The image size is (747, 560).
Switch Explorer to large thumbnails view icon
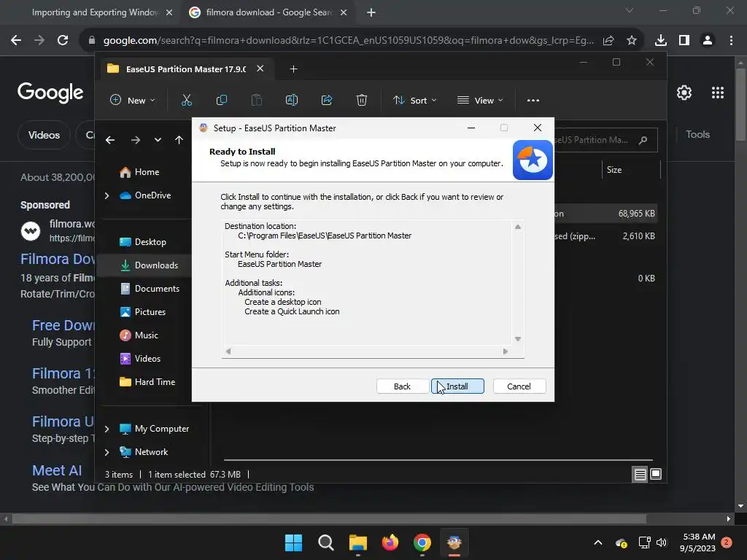click(656, 474)
